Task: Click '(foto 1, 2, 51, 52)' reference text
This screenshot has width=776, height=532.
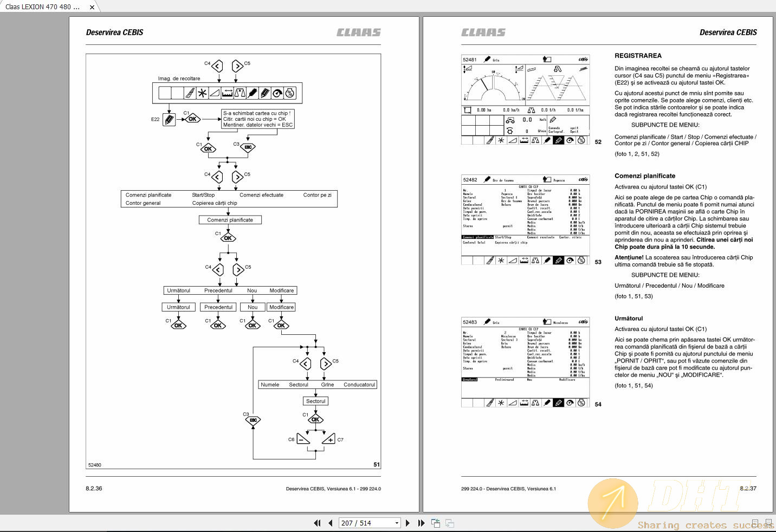Action: 637,154
